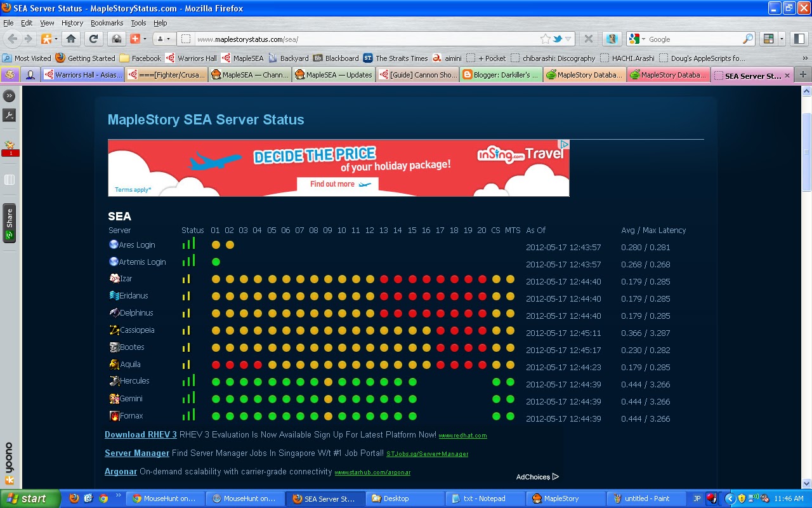Switch to the Blogger: Darkiller's tab
The image size is (812, 508).
[x=501, y=75]
